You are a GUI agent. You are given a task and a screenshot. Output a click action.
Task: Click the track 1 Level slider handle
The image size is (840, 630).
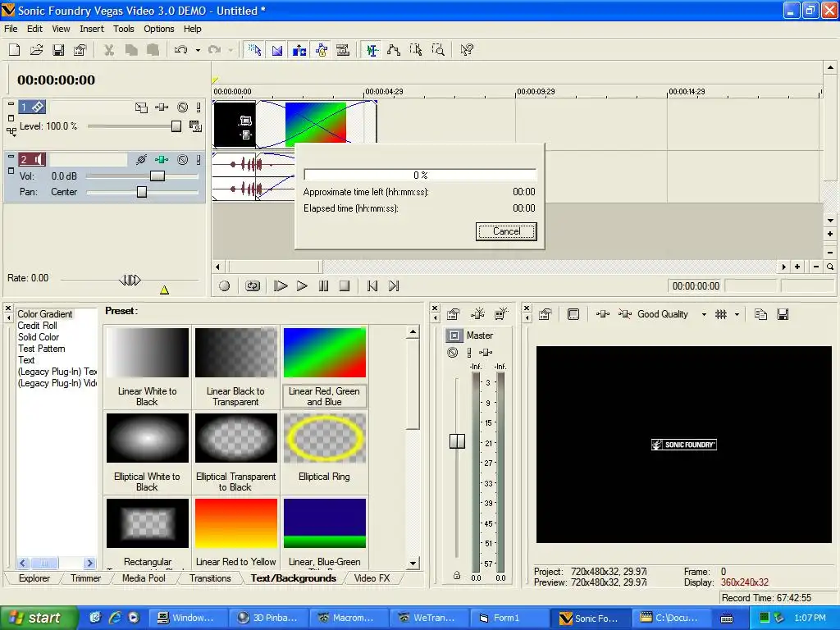(176, 126)
